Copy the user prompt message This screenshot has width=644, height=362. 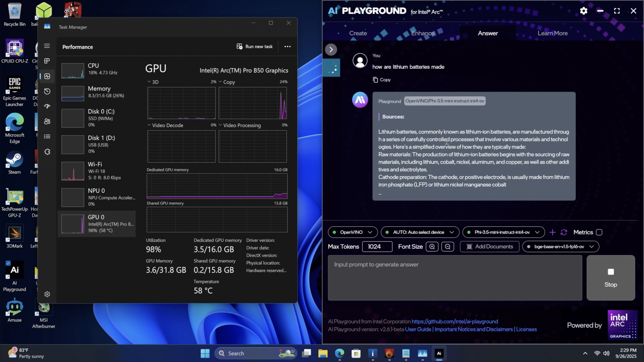[382, 80]
